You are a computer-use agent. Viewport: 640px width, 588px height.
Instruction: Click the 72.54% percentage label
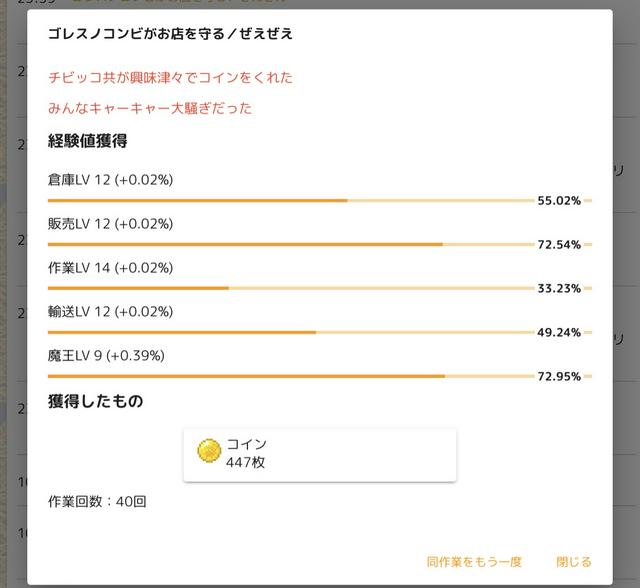coord(559,245)
